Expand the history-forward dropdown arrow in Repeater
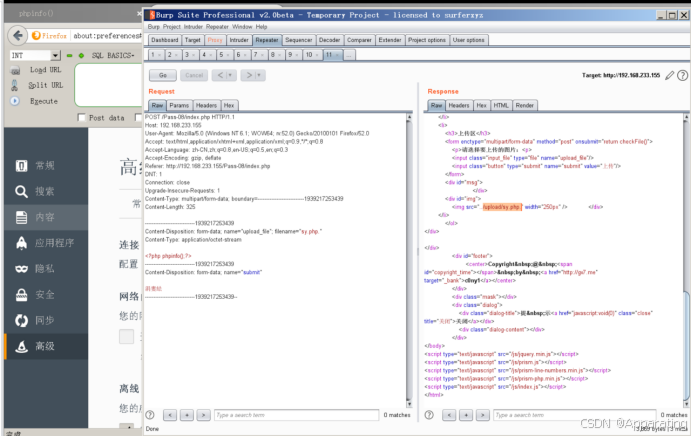 click(259, 75)
